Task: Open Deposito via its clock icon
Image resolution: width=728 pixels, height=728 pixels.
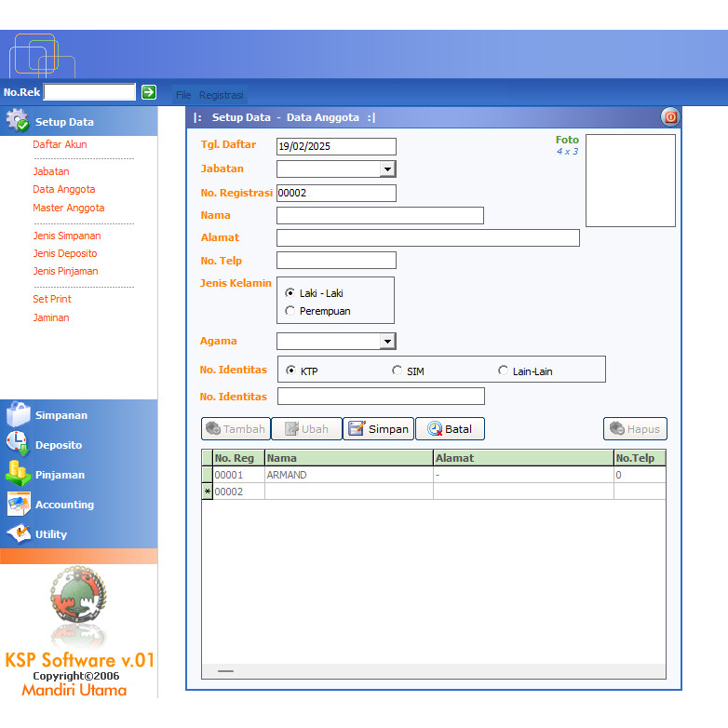Action: (x=18, y=444)
